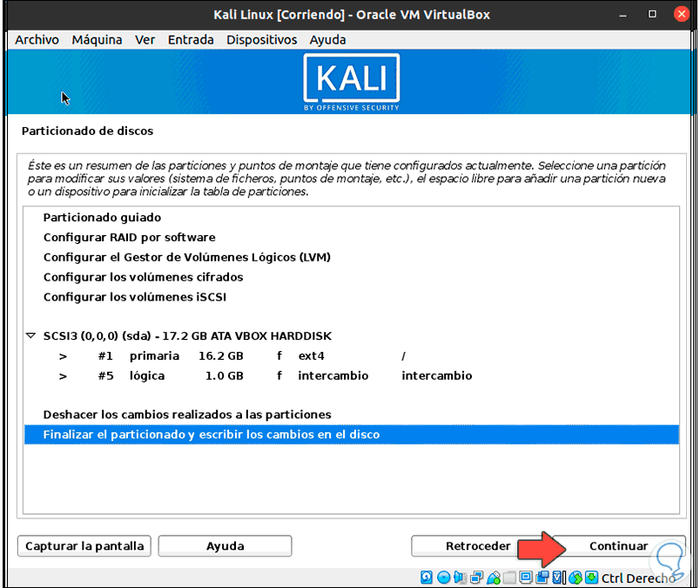Minimize the VirtualBox window
This screenshot has height=588, width=700.
(623, 15)
